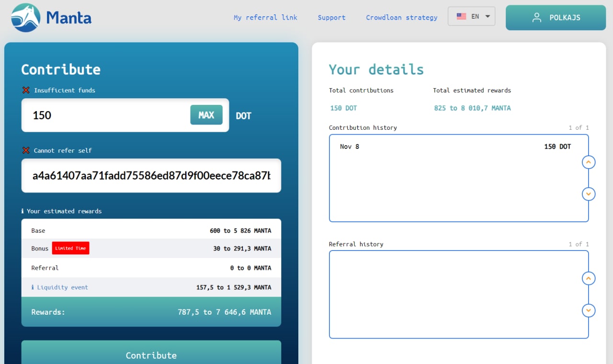Viewport: 613px width, 364px height.
Task: Click the Manta logo icon
Action: tap(26, 18)
